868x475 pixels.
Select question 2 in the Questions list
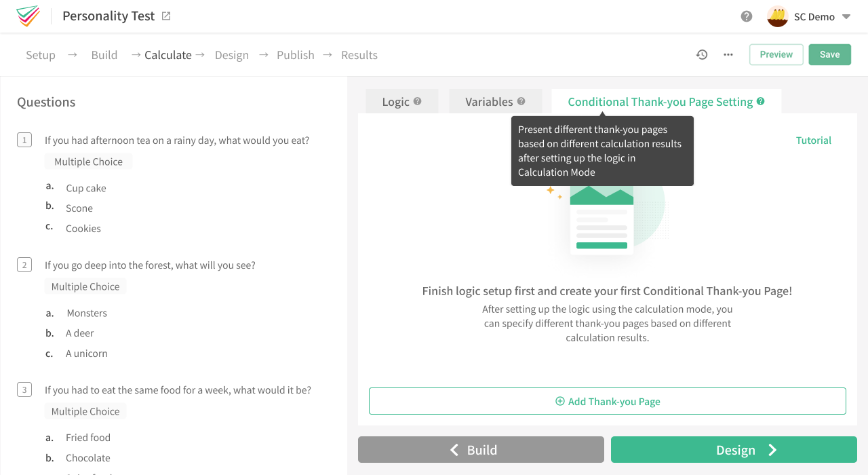[151, 265]
